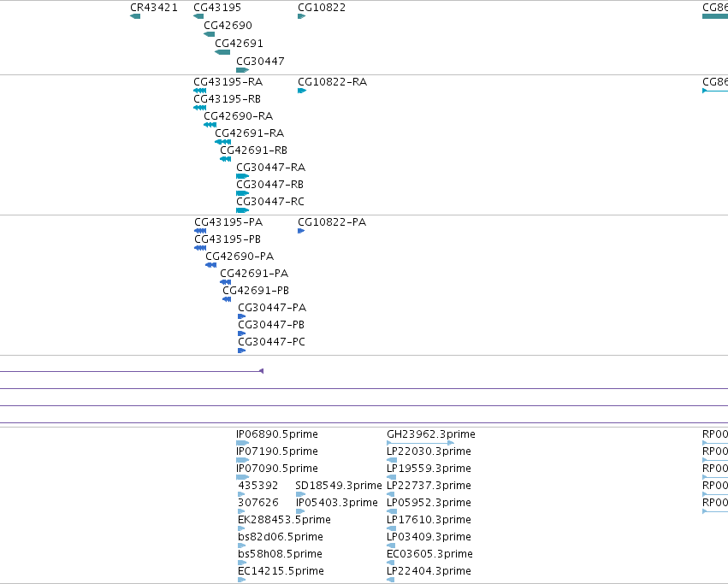728x584 pixels.
Task: Choose transcript CG42691-RB
Action: click(x=253, y=150)
